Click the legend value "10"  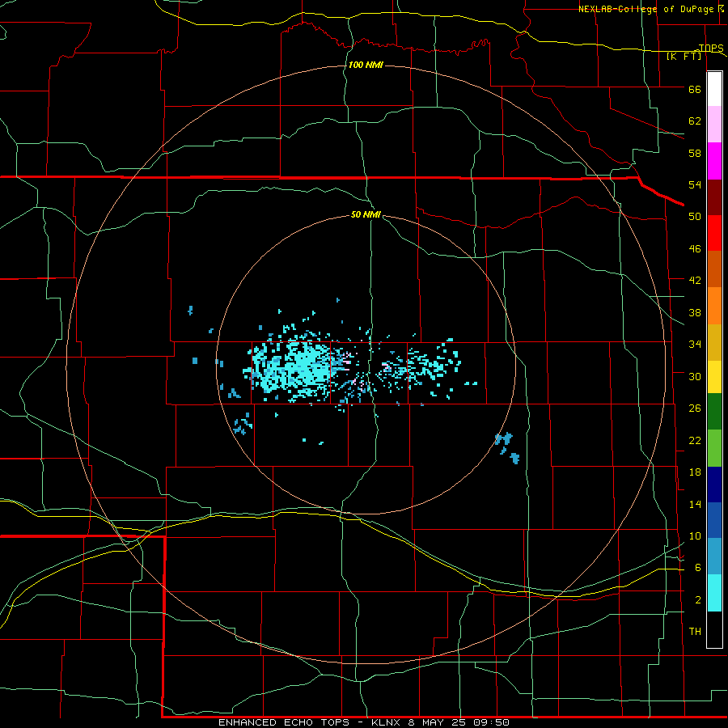695,535
